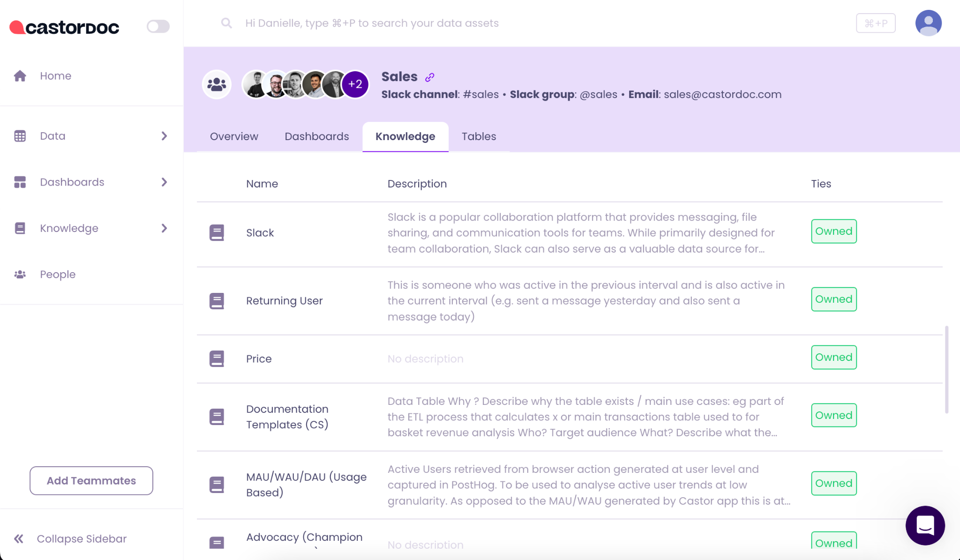The height and width of the screenshot is (560, 960).
Task: Expand the Data sidebar section
Action: pyautogui.click(x=164, y=135)
